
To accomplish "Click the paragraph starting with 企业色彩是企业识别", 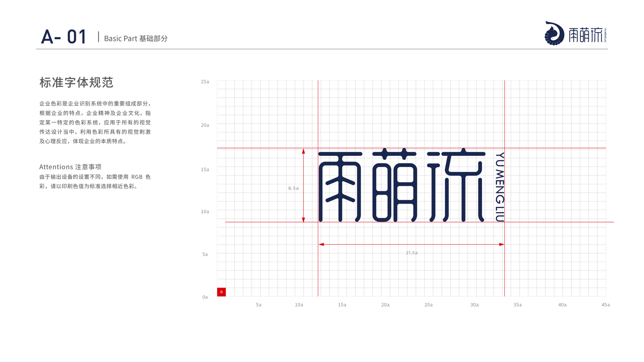I will [95, 122].
